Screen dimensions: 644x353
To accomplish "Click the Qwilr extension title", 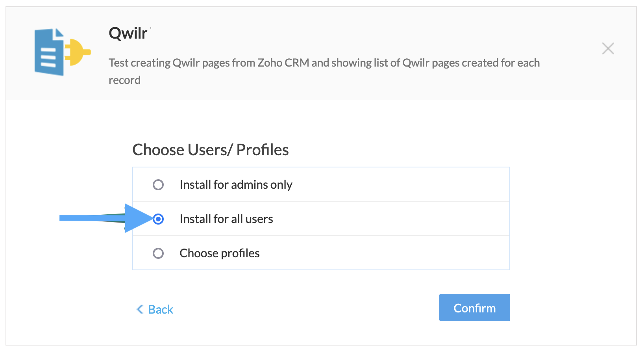I will coord(128,33).
